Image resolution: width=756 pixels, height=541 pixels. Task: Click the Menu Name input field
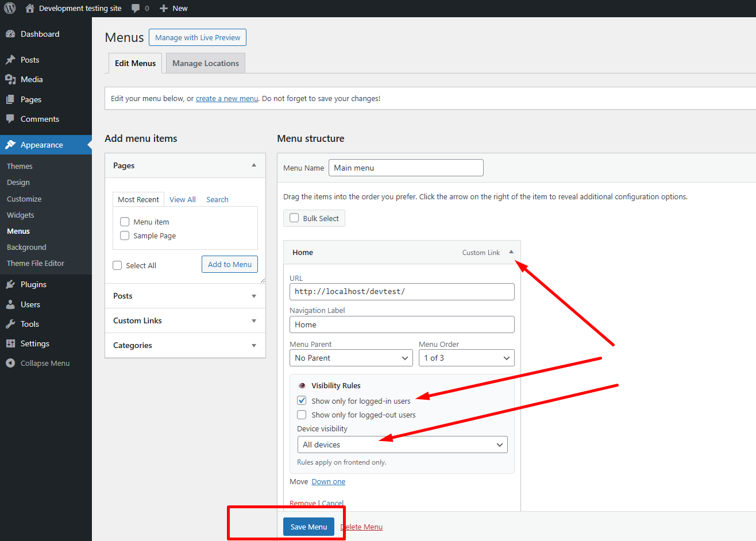pyautogui.click(x=406, y=168)
